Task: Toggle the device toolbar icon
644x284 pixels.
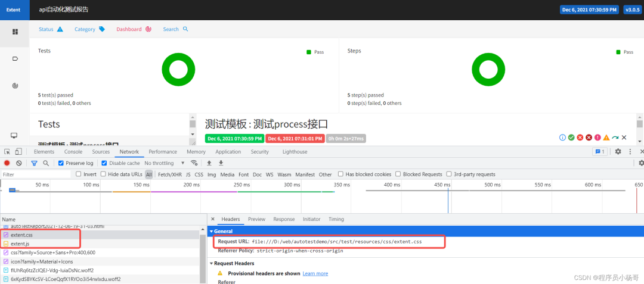Action: pyautogui.click(x=18, y=152)
